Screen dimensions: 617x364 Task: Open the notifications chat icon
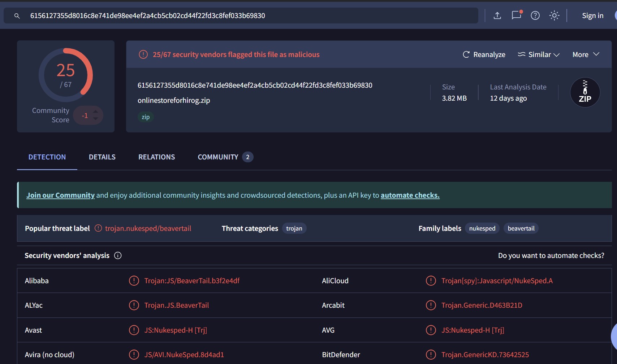point(517,15)
